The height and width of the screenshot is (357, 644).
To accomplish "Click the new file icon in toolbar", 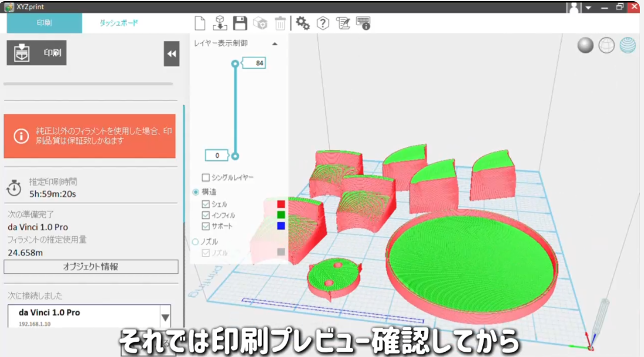I will click(200, 23).
